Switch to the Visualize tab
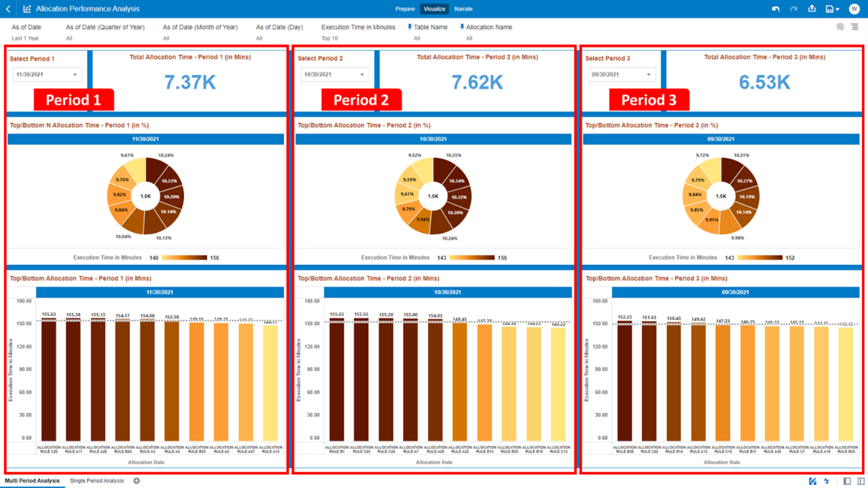The width and height of the screenshot is (868, 488). pos(434,9)
